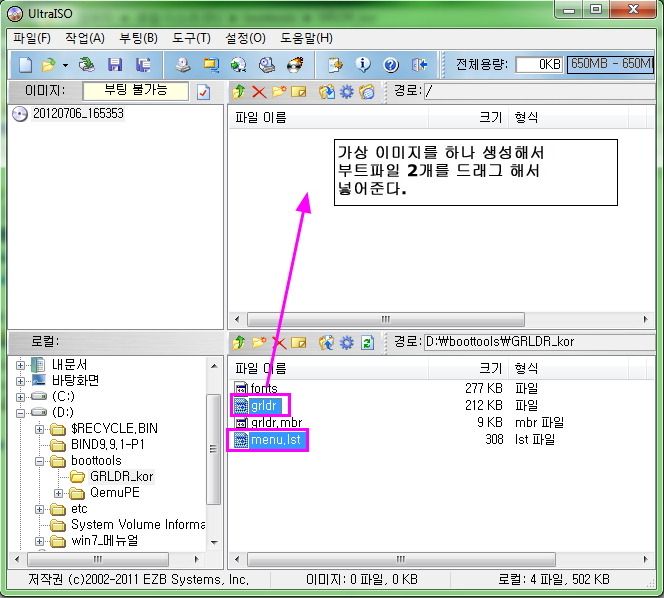Open image information via the info bubble icon
The height and width of the screenshot is (598, 664).
[363, 65]
